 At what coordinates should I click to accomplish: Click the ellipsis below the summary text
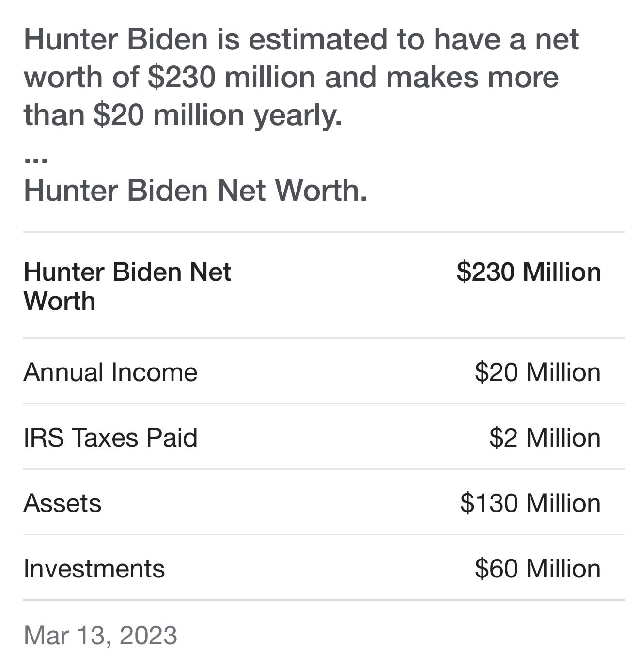(35, 159)
